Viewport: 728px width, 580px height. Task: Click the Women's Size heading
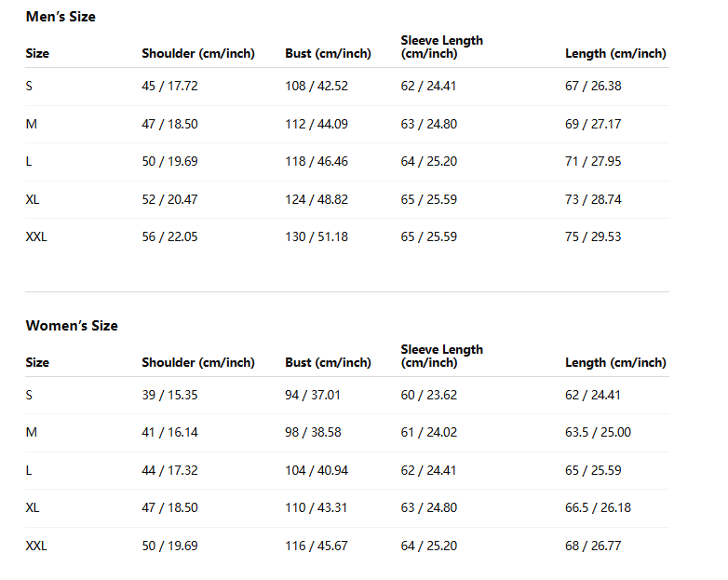tap(72, 326)
